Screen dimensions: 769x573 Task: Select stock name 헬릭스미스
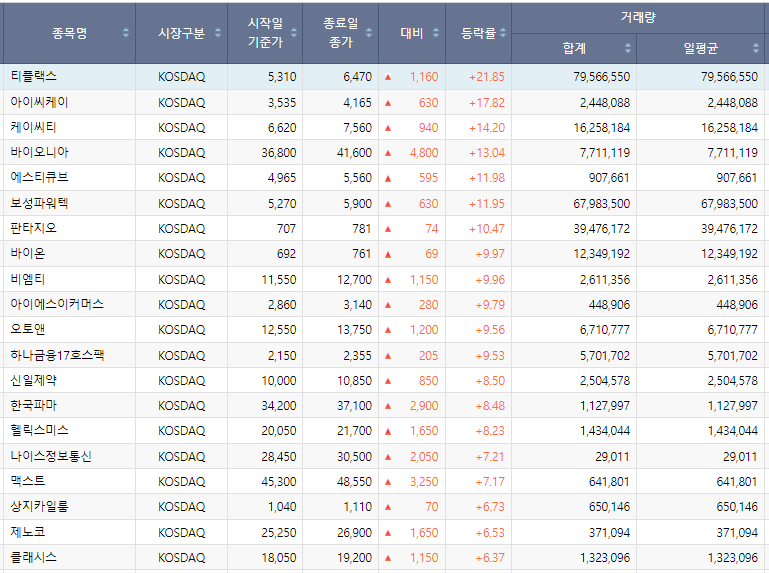39,431
